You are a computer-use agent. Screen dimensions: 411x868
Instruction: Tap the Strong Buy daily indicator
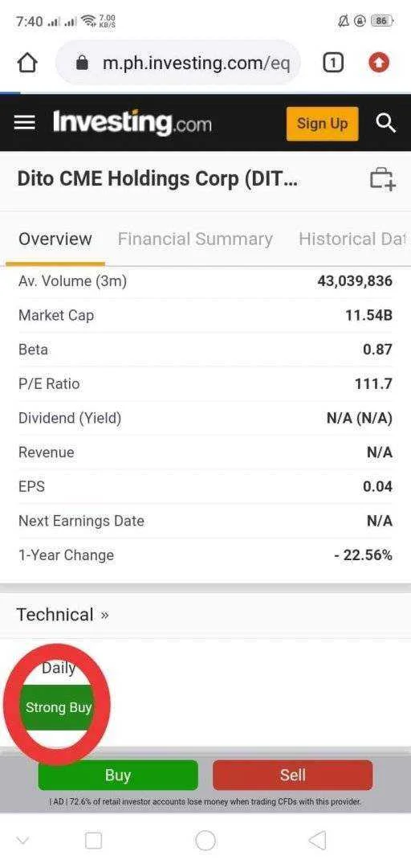pos(59,707)
